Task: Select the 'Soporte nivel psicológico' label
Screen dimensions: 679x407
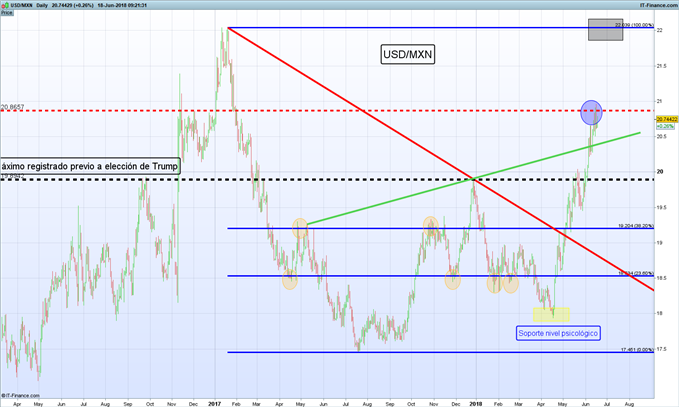Action: [558, 333]
